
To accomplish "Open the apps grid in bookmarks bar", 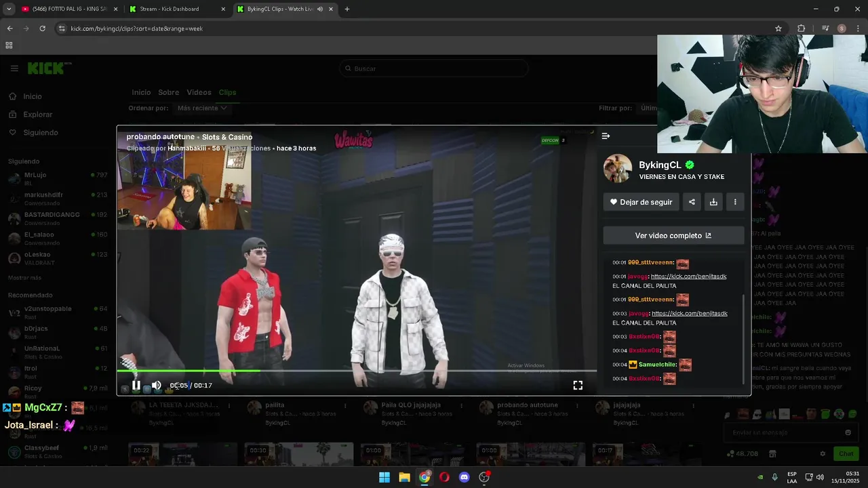I will 9,45.
